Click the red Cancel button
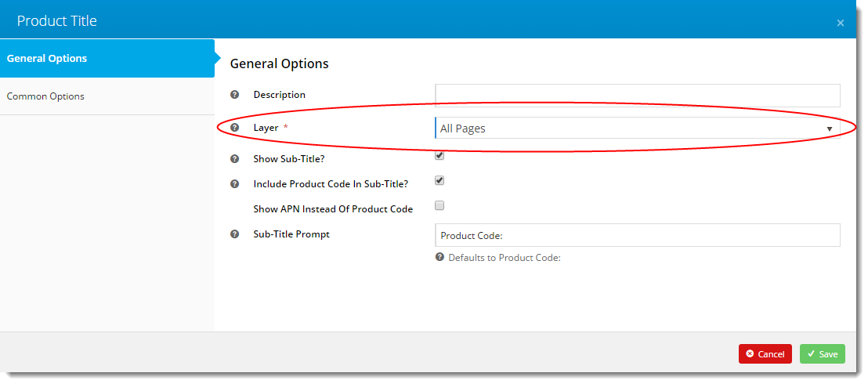Screen dimensions: 868x384 point(765,354)
